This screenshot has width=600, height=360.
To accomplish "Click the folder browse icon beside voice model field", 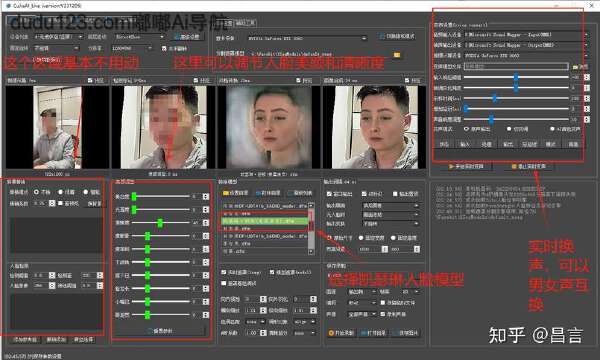I will tap(575, 67).
